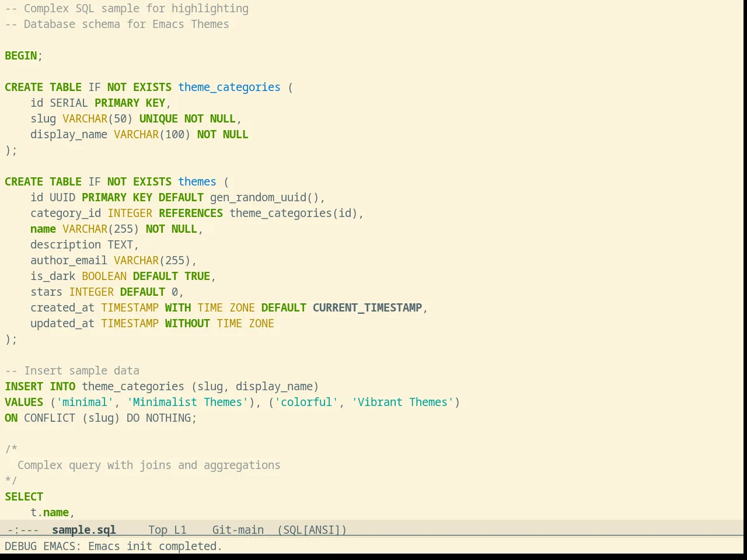This screenshot has width=747, height=560.
Task: Click 'NOTHING' in the DO NOTHING clause
Action: pyautogui.click(x=168, y=418)
